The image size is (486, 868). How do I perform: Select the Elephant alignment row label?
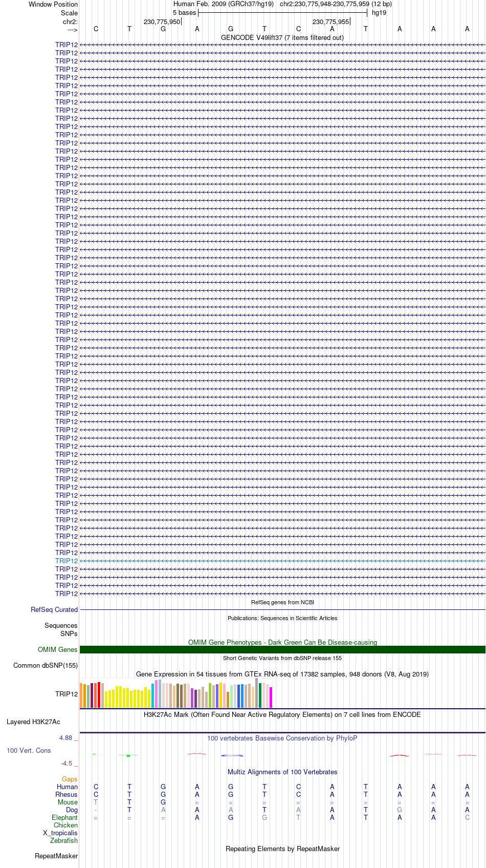(65, 817)
